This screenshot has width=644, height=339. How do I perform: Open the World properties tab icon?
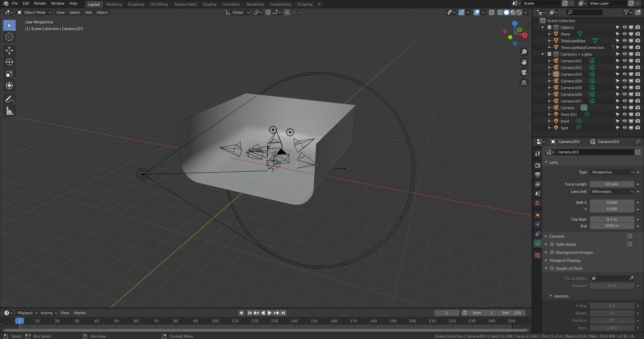click(538, 203)
